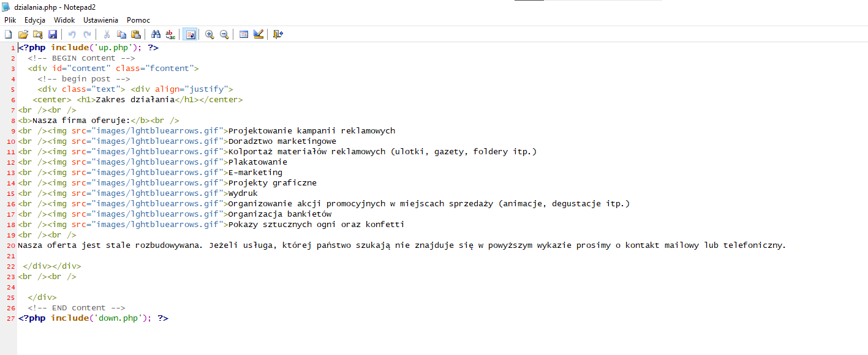Open the scheme selection icon
This screenshot has height=355, width=868.
point(244,34)
